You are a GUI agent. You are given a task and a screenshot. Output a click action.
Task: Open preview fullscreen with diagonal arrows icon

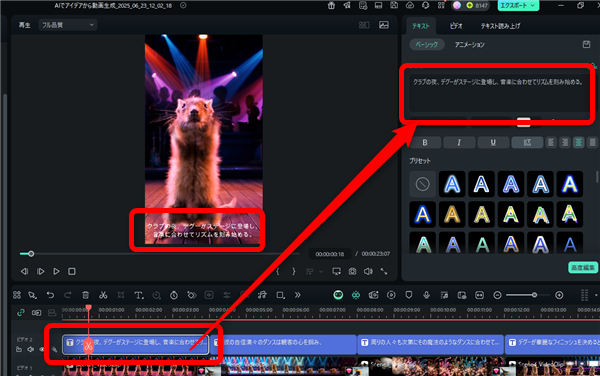(384, 271)
